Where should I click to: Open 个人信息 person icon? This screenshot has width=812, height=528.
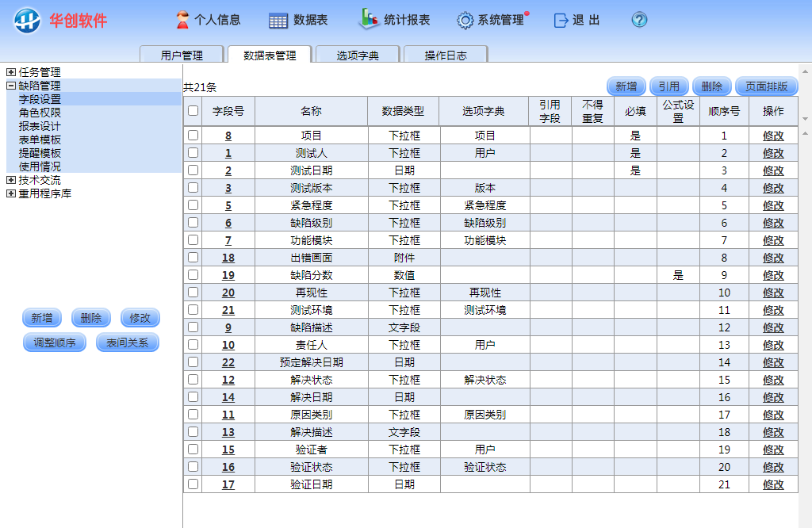click(182, 20)
